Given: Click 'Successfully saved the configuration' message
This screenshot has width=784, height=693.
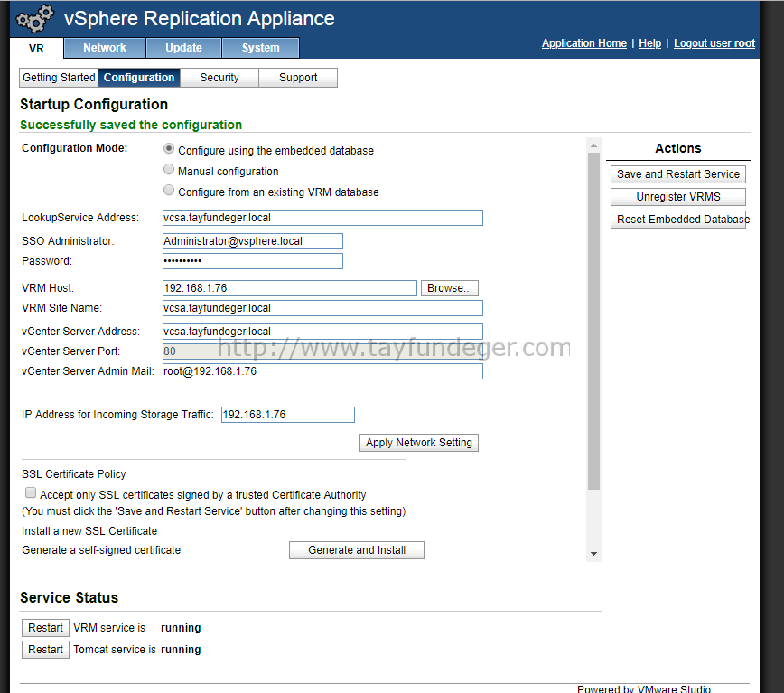Looking at the screenshot, I should coord(131,125).
